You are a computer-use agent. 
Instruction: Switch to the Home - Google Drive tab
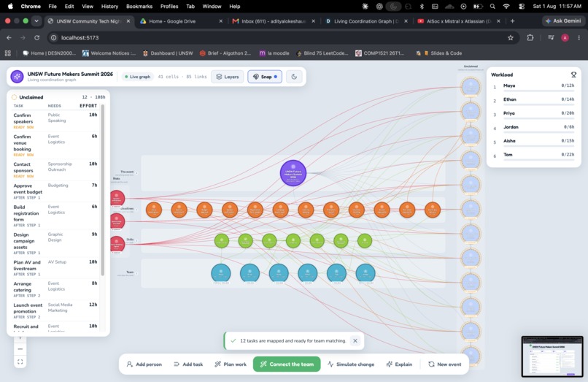[x=182, y=21]
